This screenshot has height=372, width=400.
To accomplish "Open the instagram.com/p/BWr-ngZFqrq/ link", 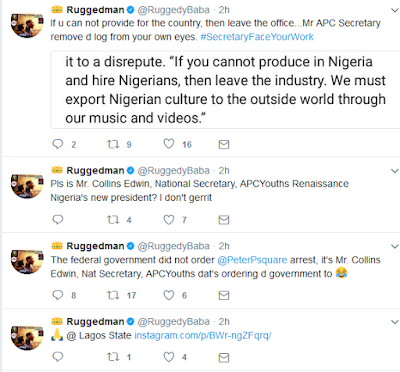I will coord(203,336).
